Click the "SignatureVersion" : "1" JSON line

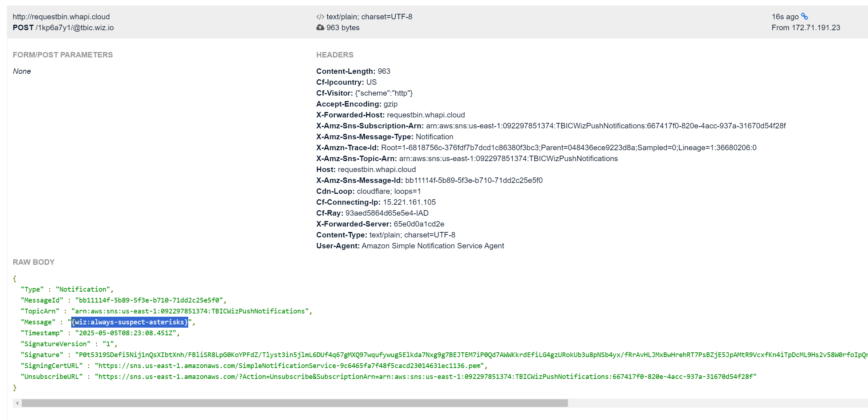(x=69, y=344)
